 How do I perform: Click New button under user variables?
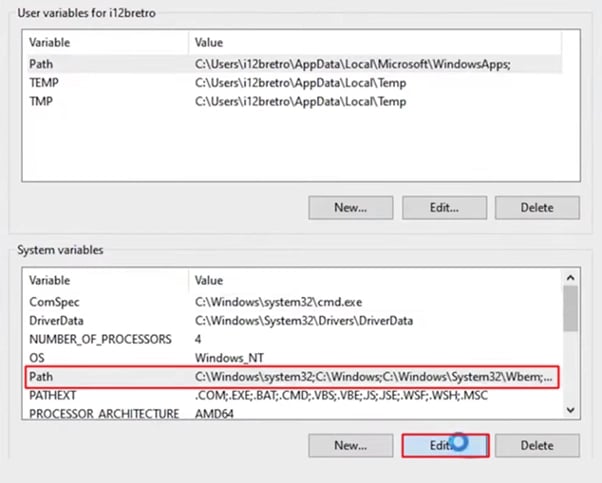(x=350, y=208)
